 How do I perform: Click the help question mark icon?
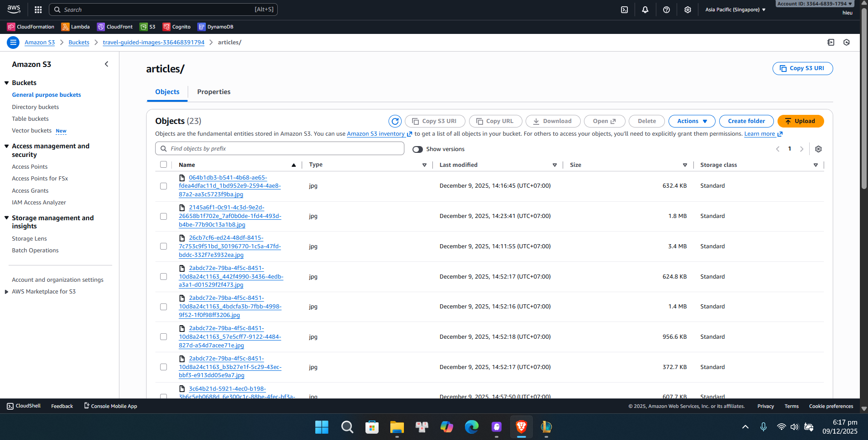click(666, 9)
